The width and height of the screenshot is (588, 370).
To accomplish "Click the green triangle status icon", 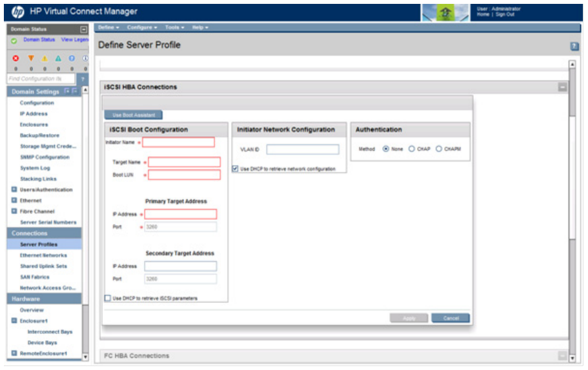I will (x=58, y=58).
